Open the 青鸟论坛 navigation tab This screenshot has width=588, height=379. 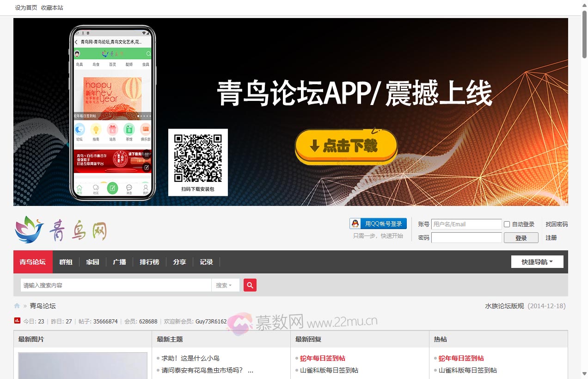33,262
